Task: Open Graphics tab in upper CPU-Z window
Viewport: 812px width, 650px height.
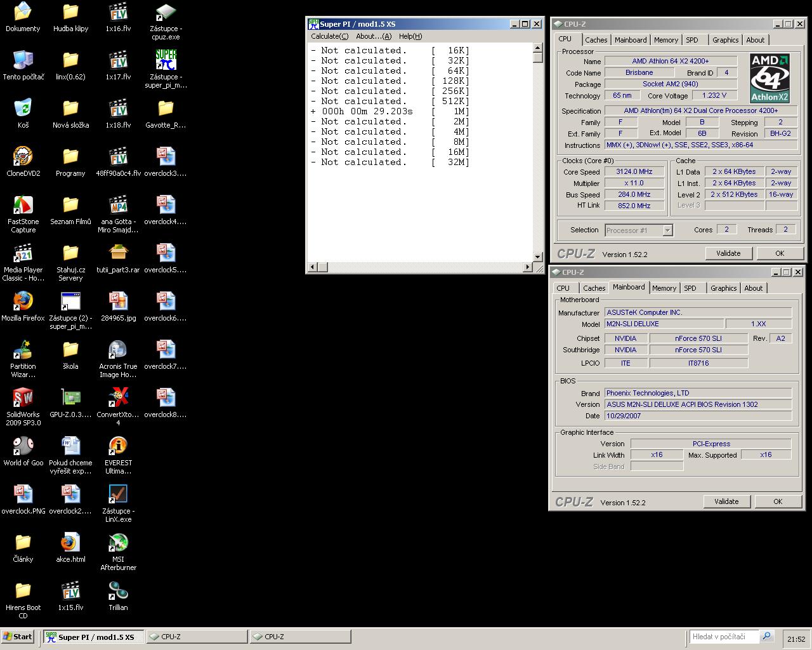Action: pos(725,40)
